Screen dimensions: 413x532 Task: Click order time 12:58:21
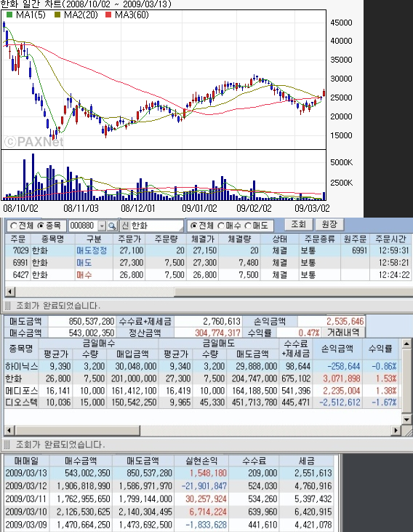(394, 263)
